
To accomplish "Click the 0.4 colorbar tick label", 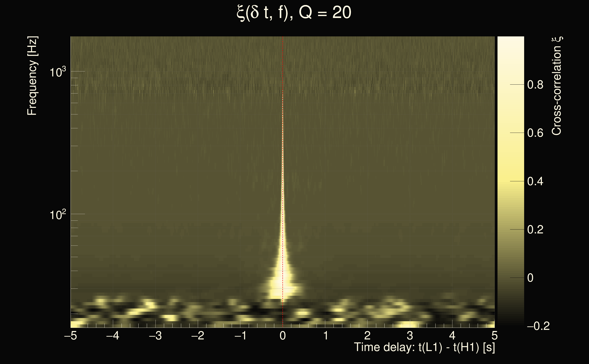I will (535, 181).
